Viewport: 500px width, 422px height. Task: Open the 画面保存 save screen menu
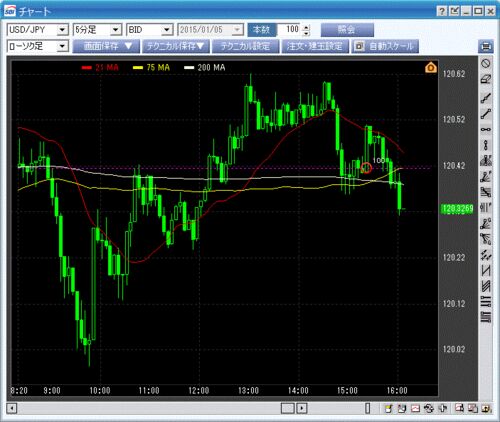click(x=106, y=46)
